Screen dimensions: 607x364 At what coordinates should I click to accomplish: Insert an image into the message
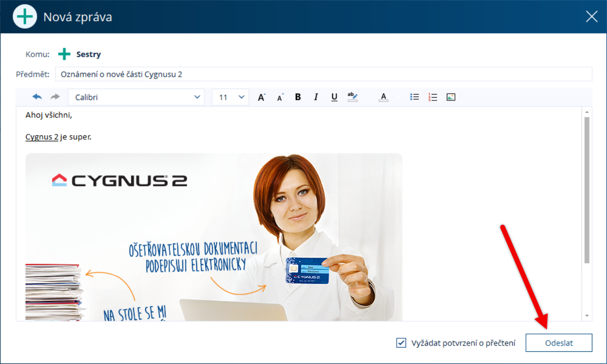coord(451,97)
